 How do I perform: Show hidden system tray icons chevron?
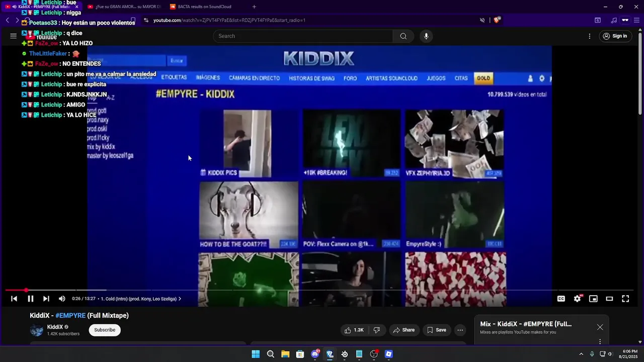pyautogui.click(x=581, y=354)
